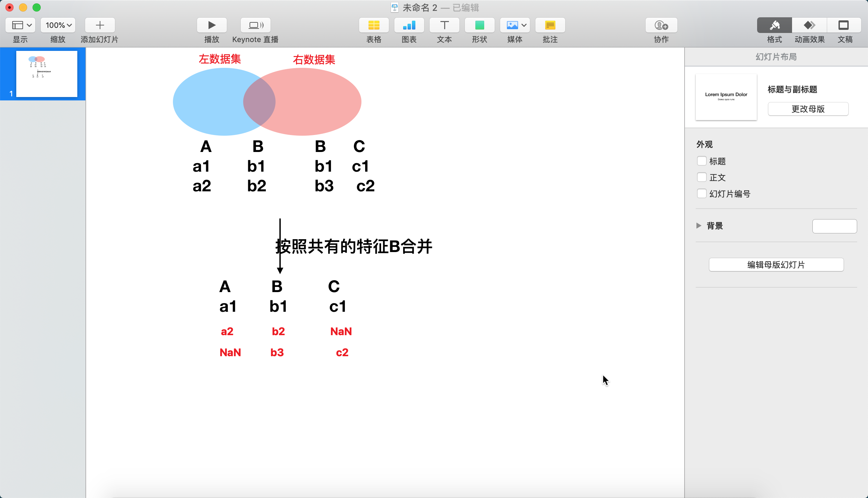Expand the 背景 disclosure triangle
Screen dimensions: 868x498
point(699,226)
